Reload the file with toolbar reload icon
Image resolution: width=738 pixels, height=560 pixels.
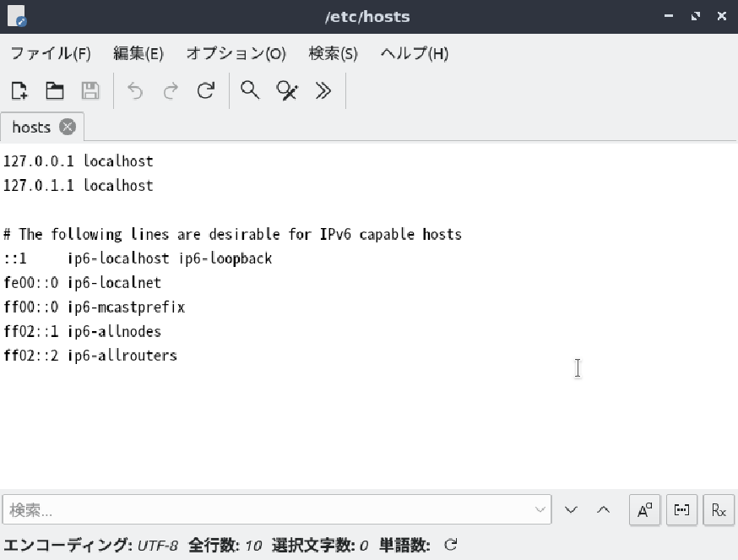(206, 90)
